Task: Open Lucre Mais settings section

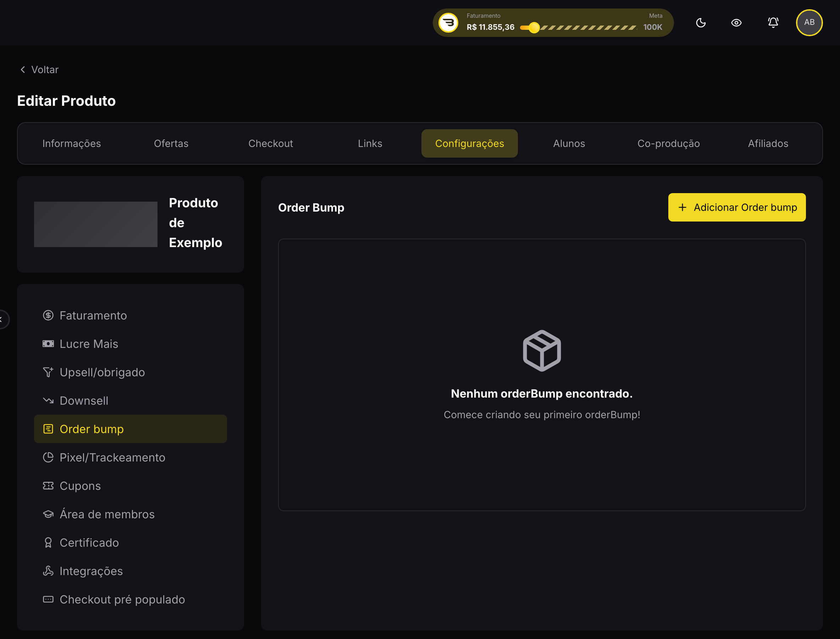Action: click(131, 344)
